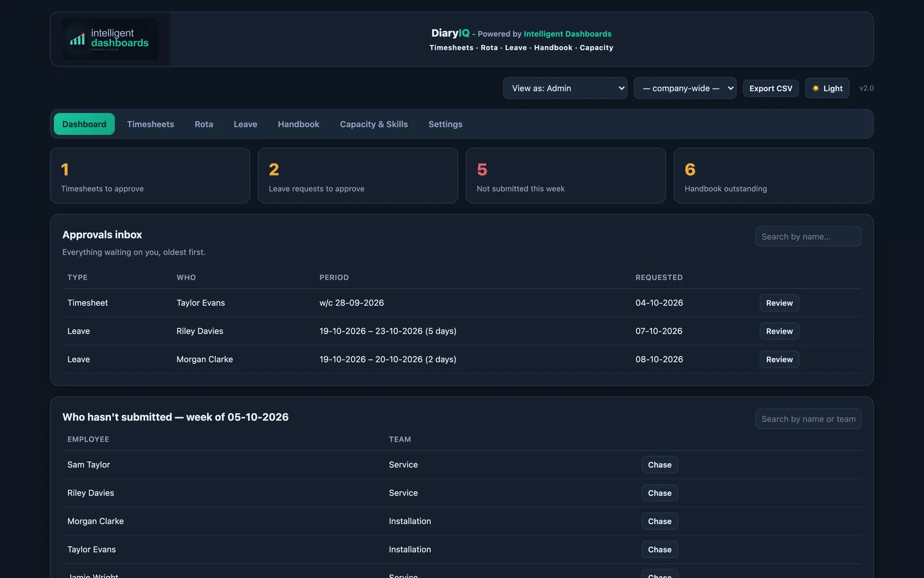Click the Intelligent Dashboards logo

coord(110,39)
